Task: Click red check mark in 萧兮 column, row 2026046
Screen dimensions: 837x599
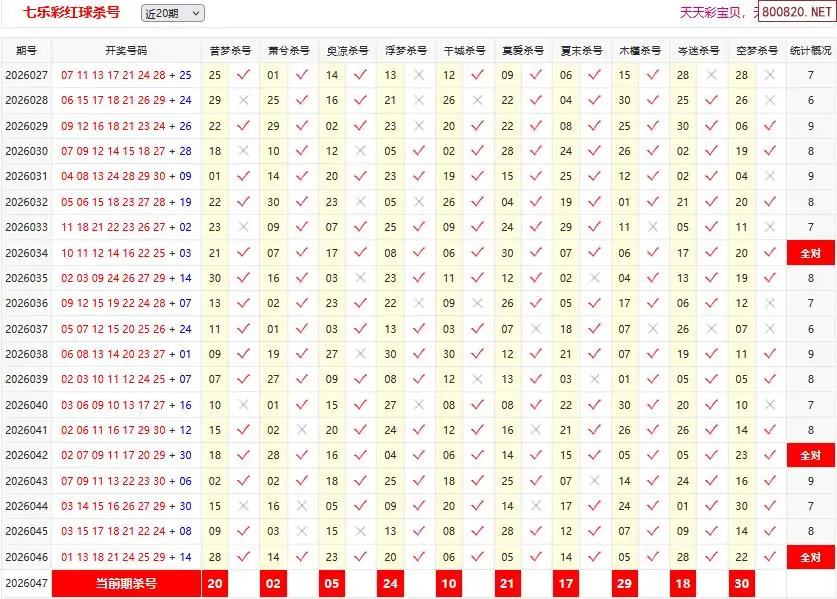Action: 302,557
